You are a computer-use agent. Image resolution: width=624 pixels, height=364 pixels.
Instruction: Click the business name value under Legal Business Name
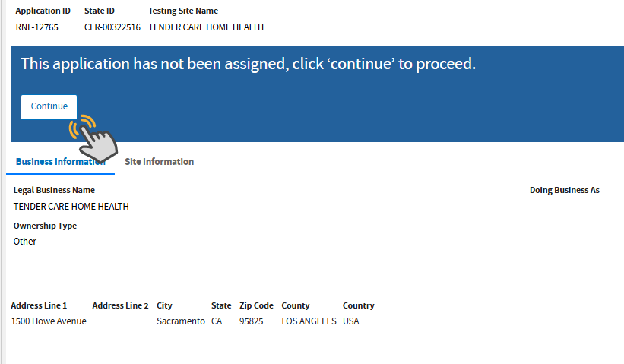[x=71, y=207]
